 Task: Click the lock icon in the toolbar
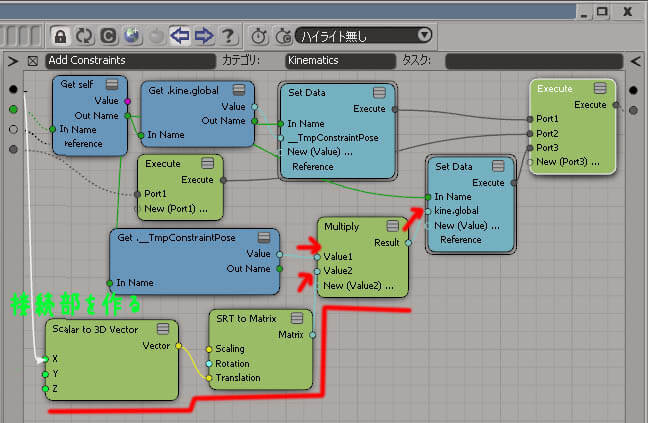(x=60, y=35)
